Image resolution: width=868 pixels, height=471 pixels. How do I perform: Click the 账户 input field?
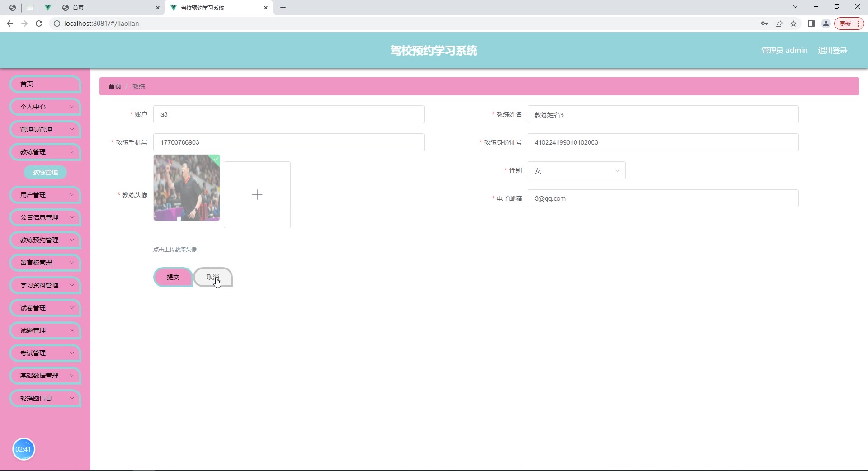(x=289, y=114)
